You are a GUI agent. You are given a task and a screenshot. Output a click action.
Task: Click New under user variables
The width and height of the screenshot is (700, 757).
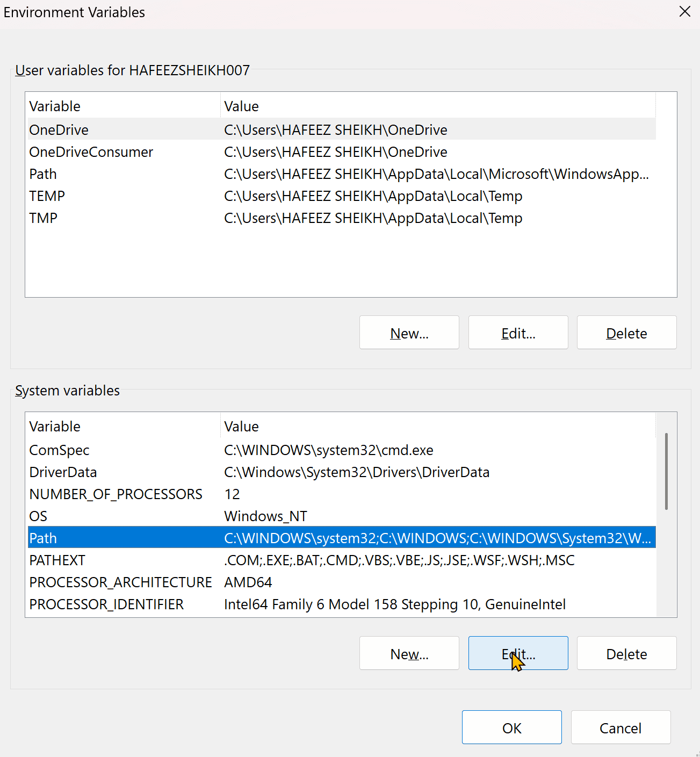click(409, 333)
